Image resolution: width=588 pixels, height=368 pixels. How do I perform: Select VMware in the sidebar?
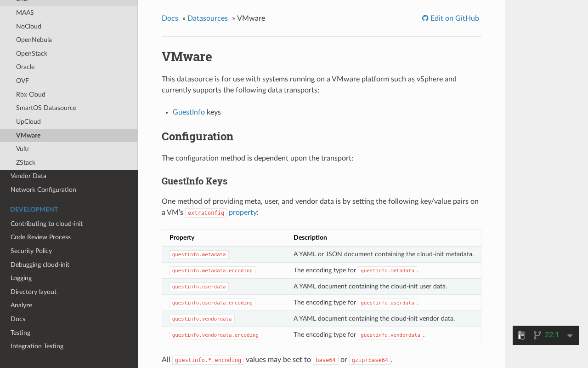(28, 135)
